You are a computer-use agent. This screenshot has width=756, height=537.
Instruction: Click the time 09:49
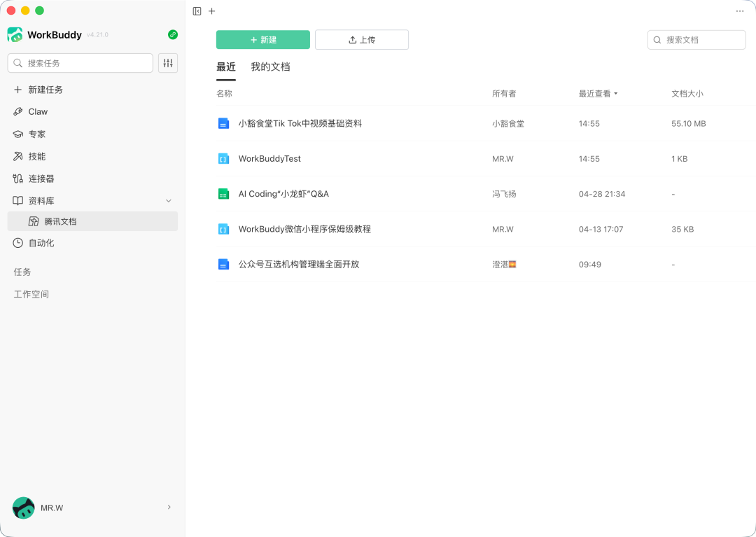click(589, 264)
